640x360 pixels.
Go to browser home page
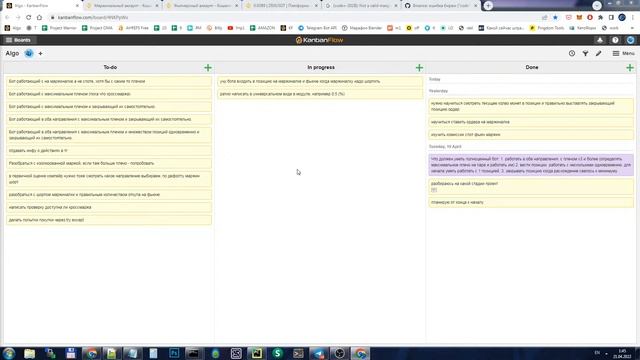[39, 18]
